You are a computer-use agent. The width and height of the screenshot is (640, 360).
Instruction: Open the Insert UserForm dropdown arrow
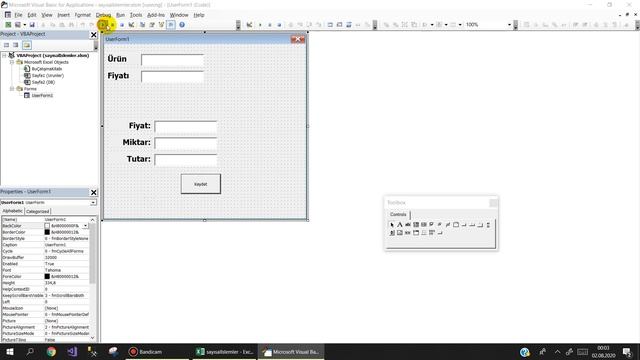click(x=24, y=25)
